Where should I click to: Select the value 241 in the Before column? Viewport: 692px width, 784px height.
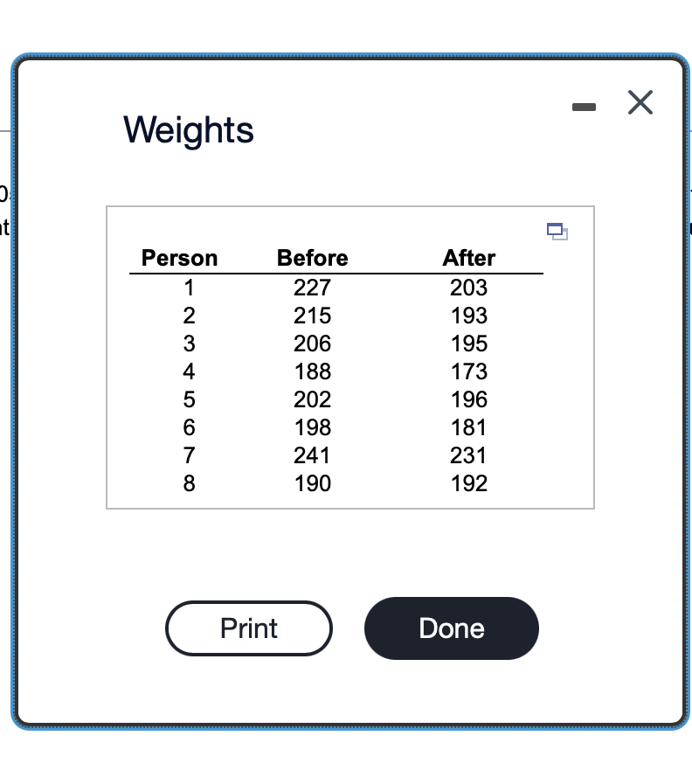click(312, 455)
